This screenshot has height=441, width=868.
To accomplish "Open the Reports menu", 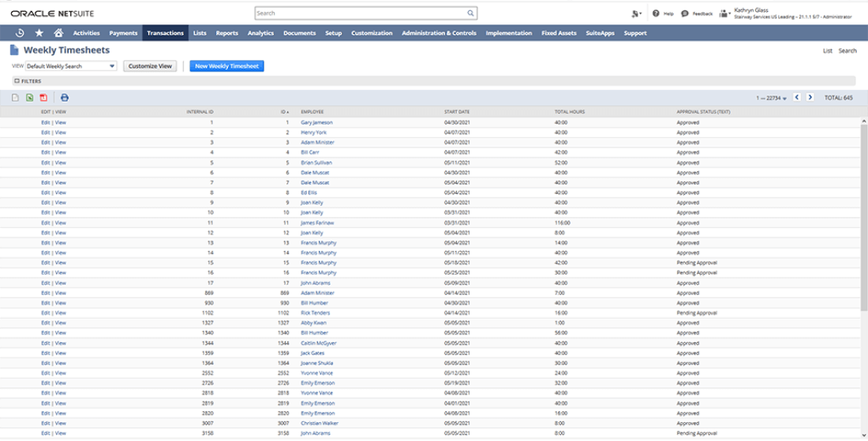I will click(x=226, y=33).
